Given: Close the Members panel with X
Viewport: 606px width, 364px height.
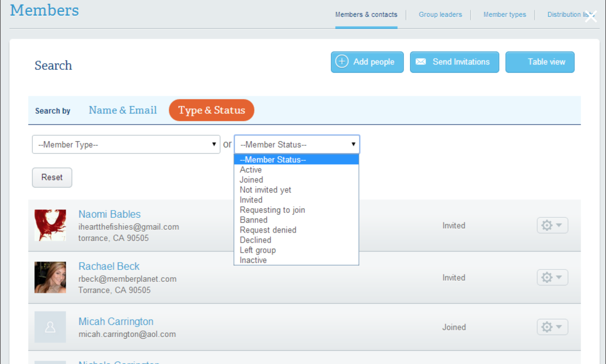Looking at the screenshot, I should coord(591,17).
